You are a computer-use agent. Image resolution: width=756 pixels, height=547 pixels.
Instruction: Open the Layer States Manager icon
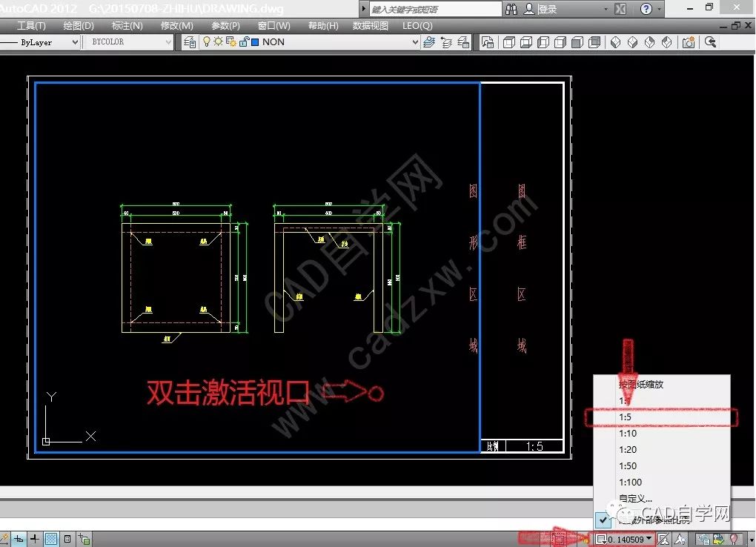click(462, 42)
